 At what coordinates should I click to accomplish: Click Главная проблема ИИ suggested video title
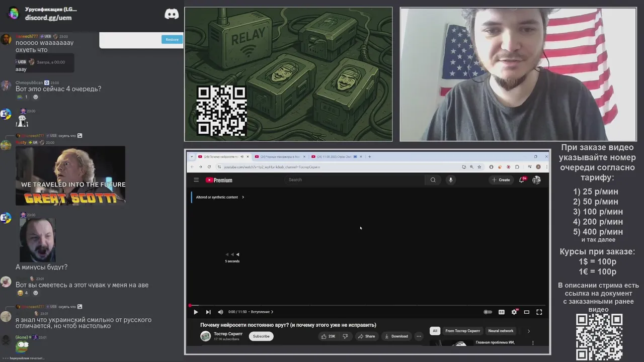pos(495,343)
